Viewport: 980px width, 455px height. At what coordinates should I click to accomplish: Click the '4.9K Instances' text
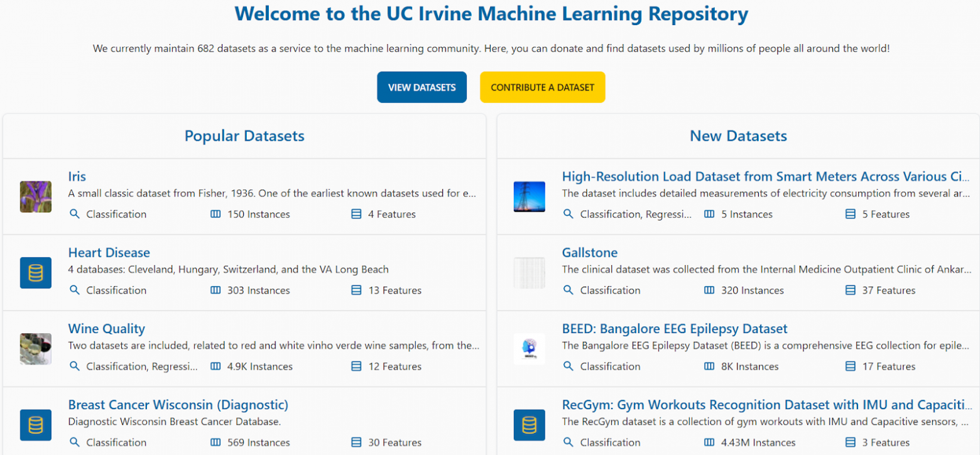pos(260,366)
